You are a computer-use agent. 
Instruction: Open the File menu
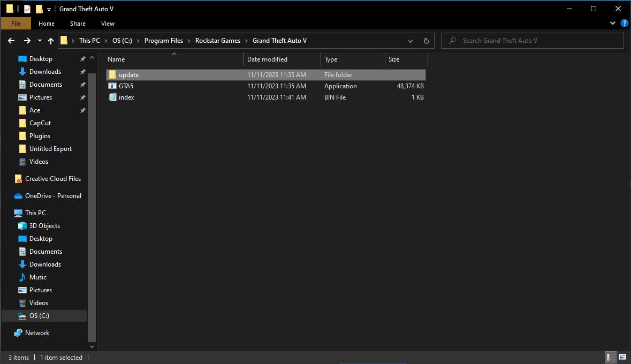(16, 24)
